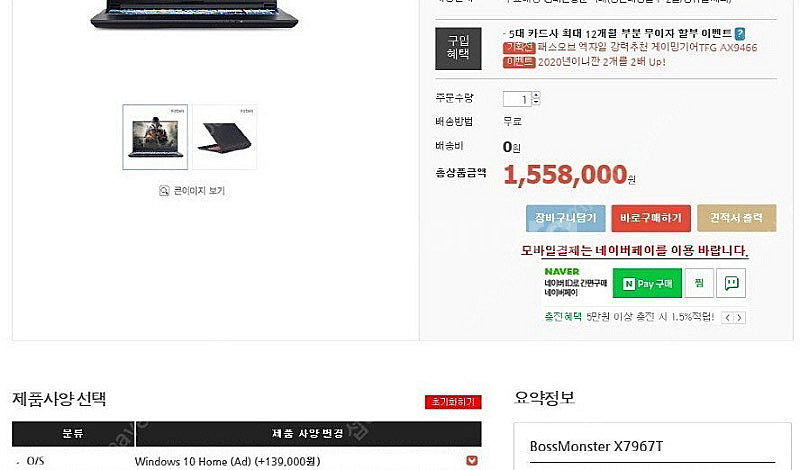Click the green N Pay 구매 button
The height and width of the screenshot is (470, 800).
click(x=647, y=283)
